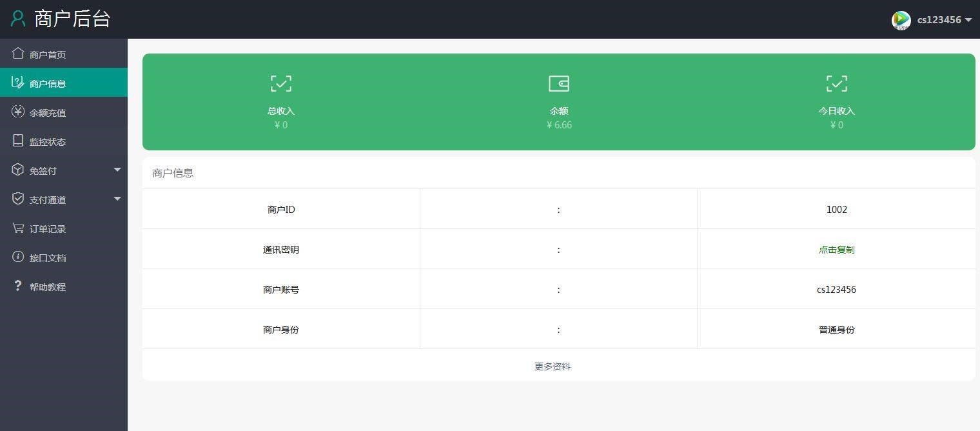The height and width of the screenshot is (431, 980).
Task: Click the wallet icon above 余额
Action: [x=559, y=83]
